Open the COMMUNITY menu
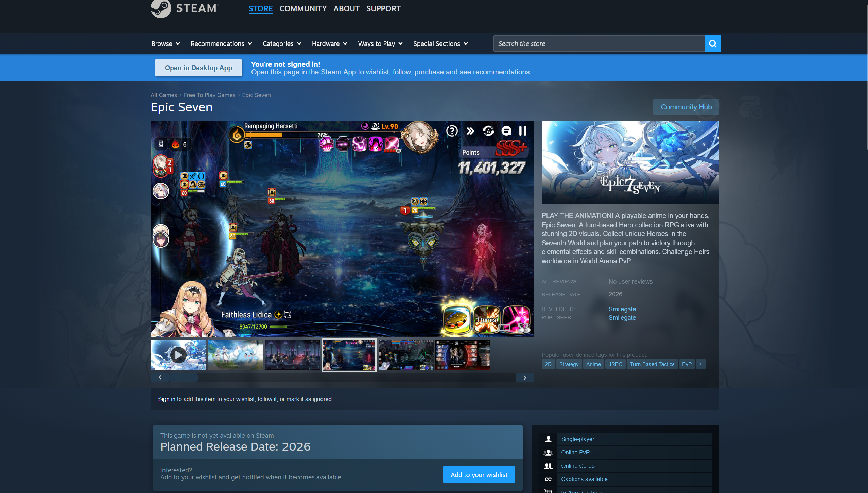The height and width of the screenshot is (493, 868). [x=303, y=8]
